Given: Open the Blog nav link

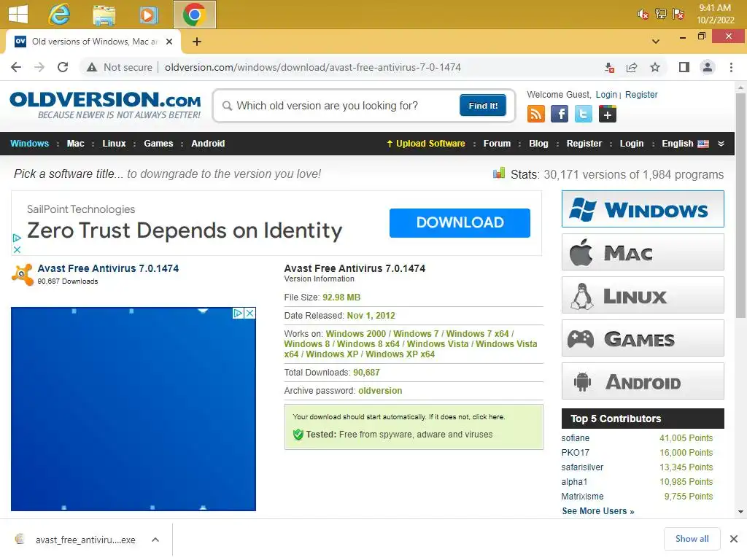Looking at the screenshot, I should [538, 144].
